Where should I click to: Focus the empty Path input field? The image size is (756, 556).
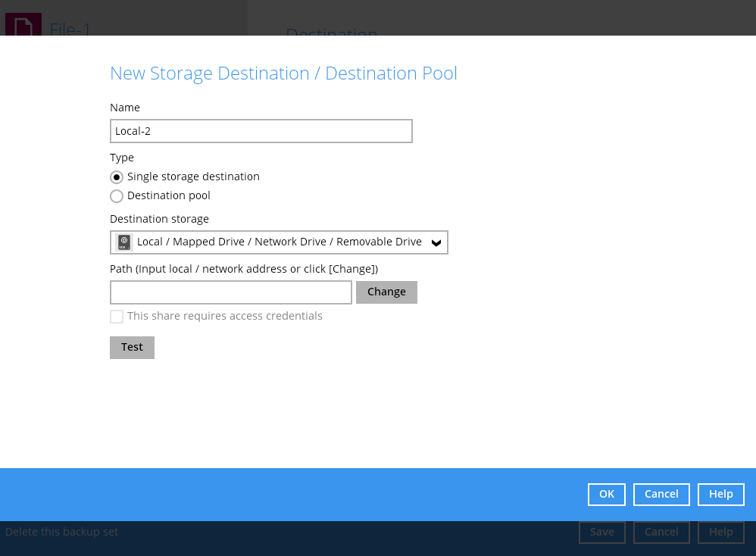pyautogui.click(x=230, y=292)
